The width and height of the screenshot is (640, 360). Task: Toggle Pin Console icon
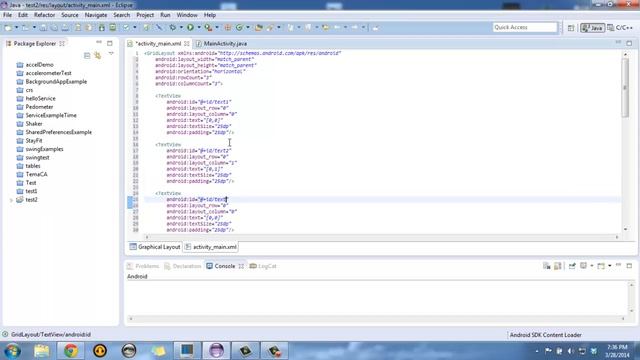pyautogui.click(x=572, y=266)
